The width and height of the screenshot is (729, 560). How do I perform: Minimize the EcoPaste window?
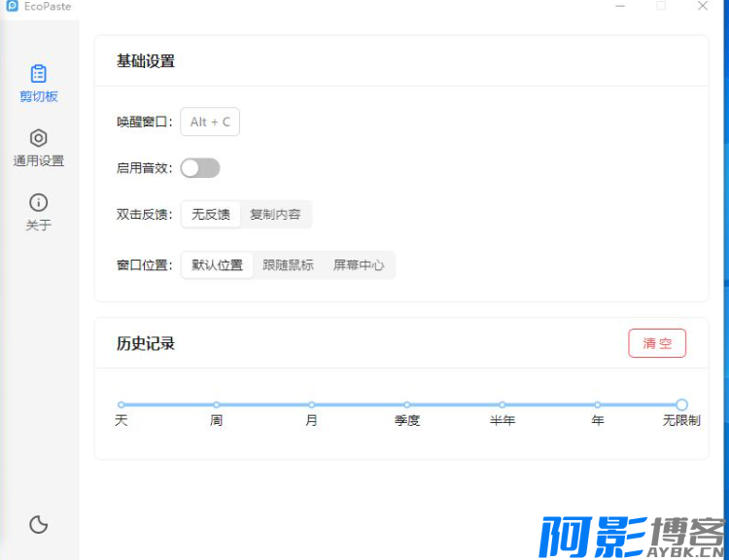pyautogui.click(x=620, y=6)
